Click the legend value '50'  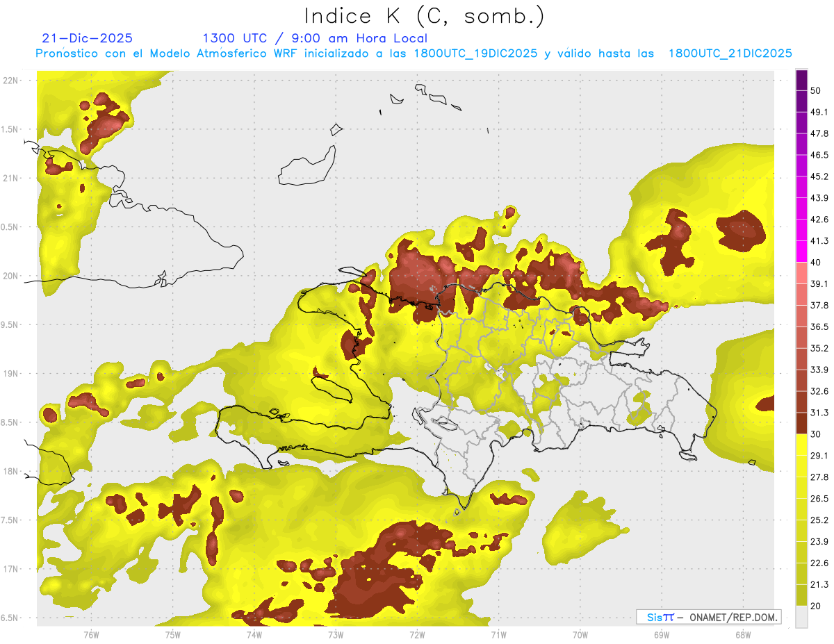click(x=816, y=91)
